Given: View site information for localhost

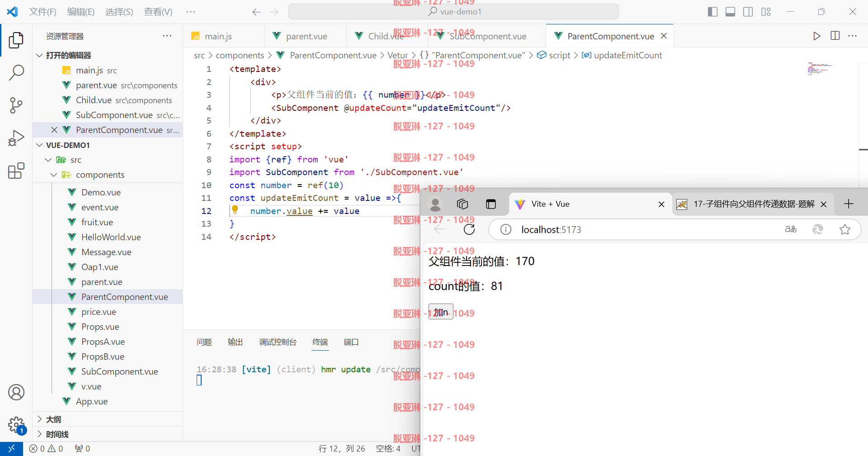Looking at the screenshot, I should tap(506, 229).
